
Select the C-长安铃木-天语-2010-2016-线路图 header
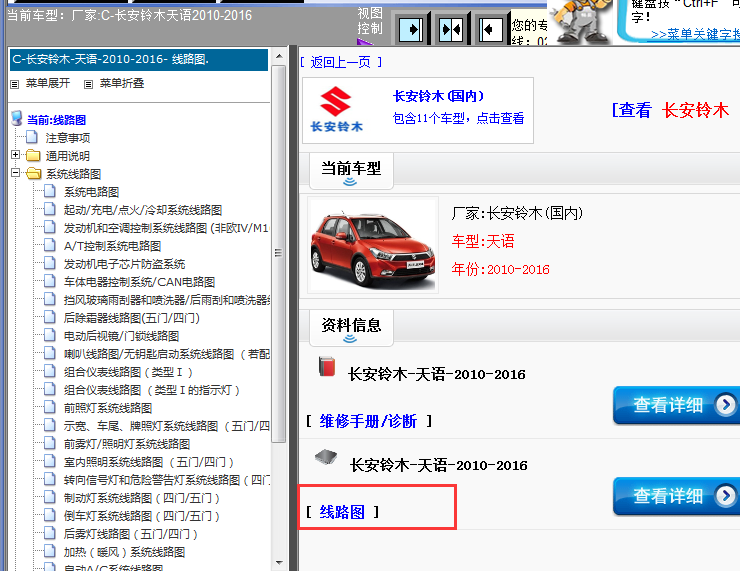[139, 59]
